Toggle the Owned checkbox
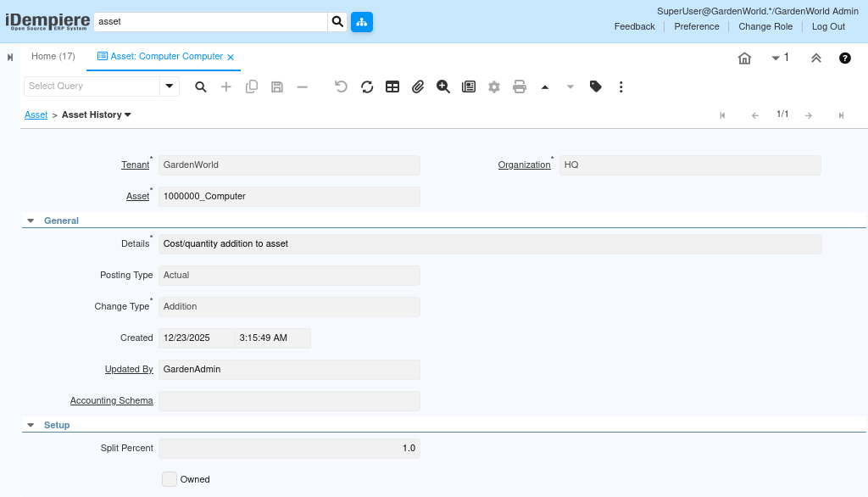This screenshot has height=497, width=868. (x=170, y=479)
